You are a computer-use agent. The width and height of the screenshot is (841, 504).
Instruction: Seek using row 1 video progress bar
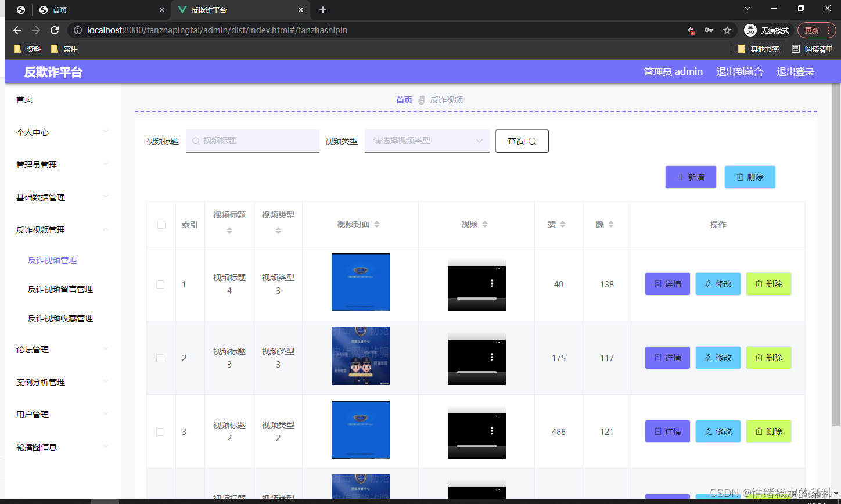tap(477, 298)
